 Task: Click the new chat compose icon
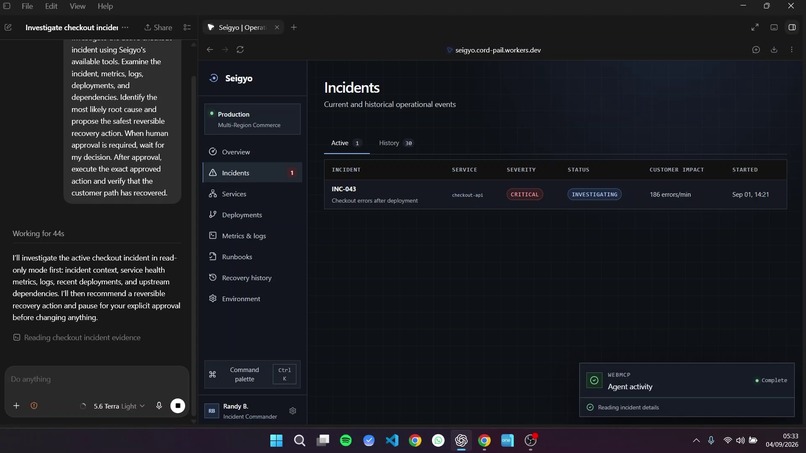point(8,27)
